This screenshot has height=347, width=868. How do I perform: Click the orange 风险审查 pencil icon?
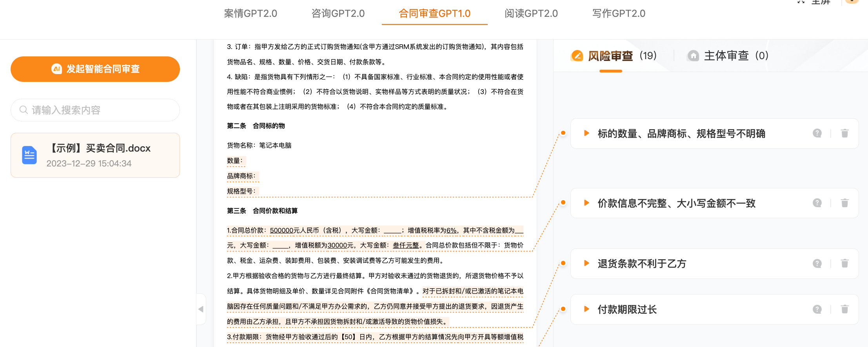click(x=577, y=56)
